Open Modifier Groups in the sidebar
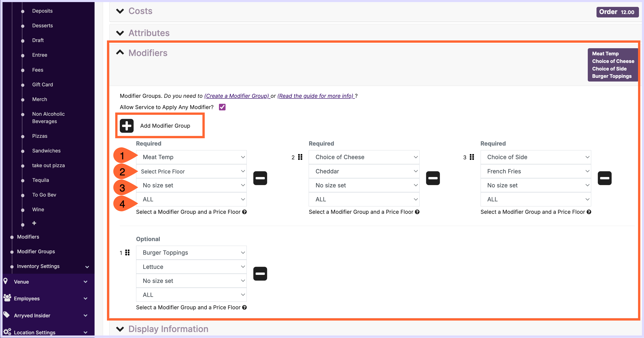The width and height of the screenshot is (644, 338). [x=36, y=251]
